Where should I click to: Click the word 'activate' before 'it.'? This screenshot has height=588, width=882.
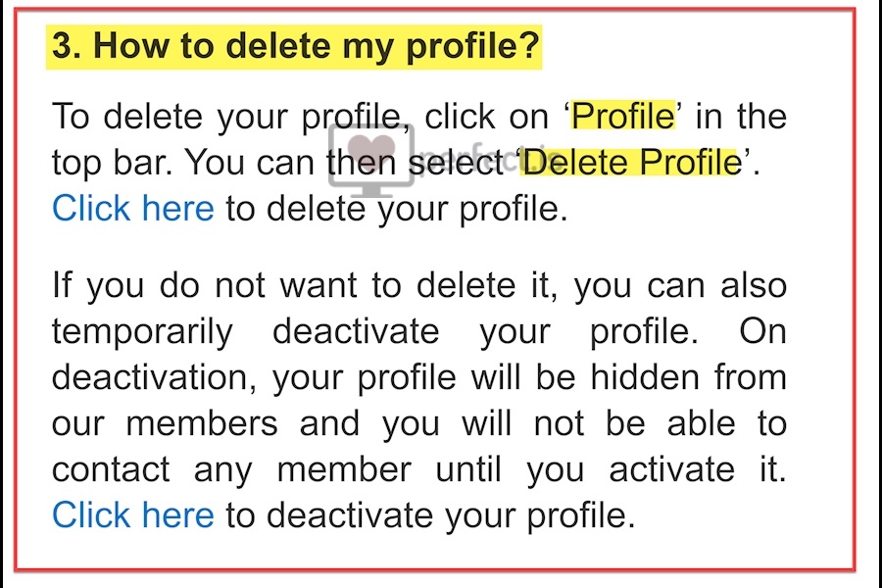tap(672, 469)
